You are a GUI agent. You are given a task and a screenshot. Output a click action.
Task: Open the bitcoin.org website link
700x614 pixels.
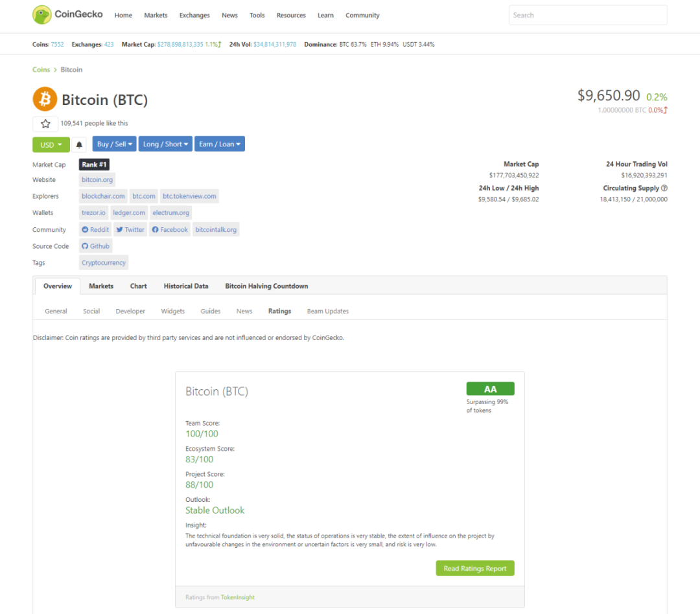[x=97, y=179]
